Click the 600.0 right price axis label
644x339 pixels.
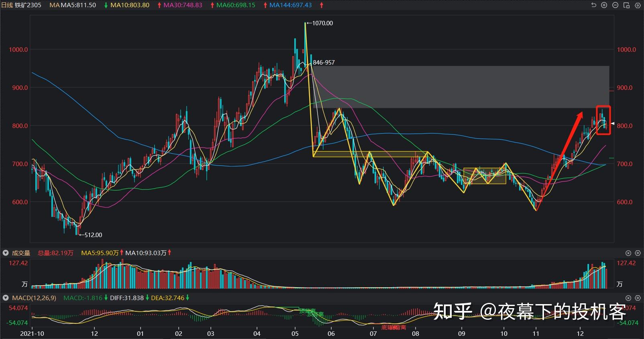[x=625, y=202]
